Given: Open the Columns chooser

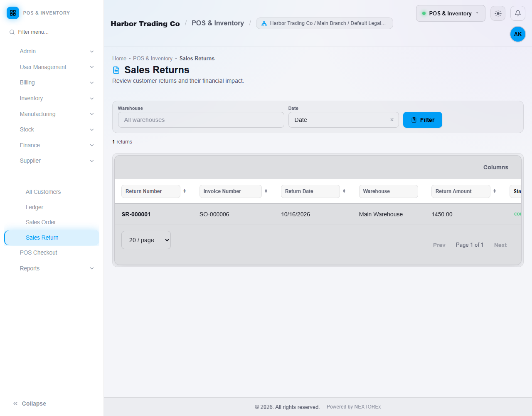Looking at the screenshot, I should click(x=495, y=167).
